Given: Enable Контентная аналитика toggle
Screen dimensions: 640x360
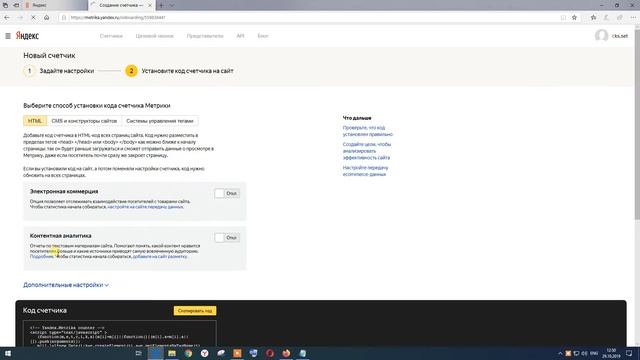Looking at the screenshot, I should tap(227, 238).
